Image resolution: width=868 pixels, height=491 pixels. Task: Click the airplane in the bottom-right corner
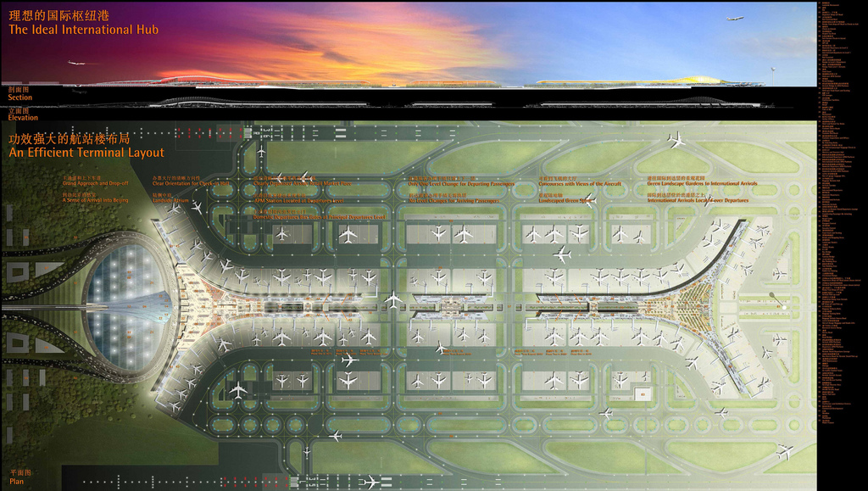(x=785, y=452)
